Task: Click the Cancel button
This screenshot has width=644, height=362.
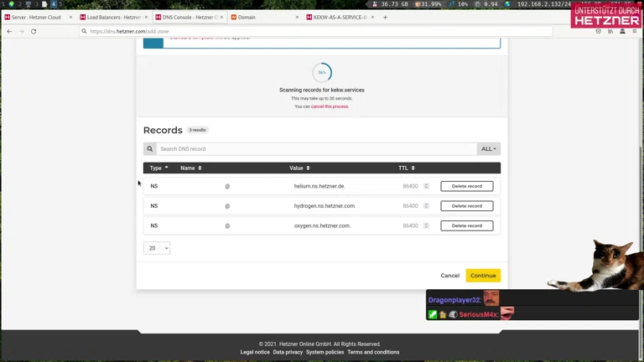Action: tap(449, 276)
